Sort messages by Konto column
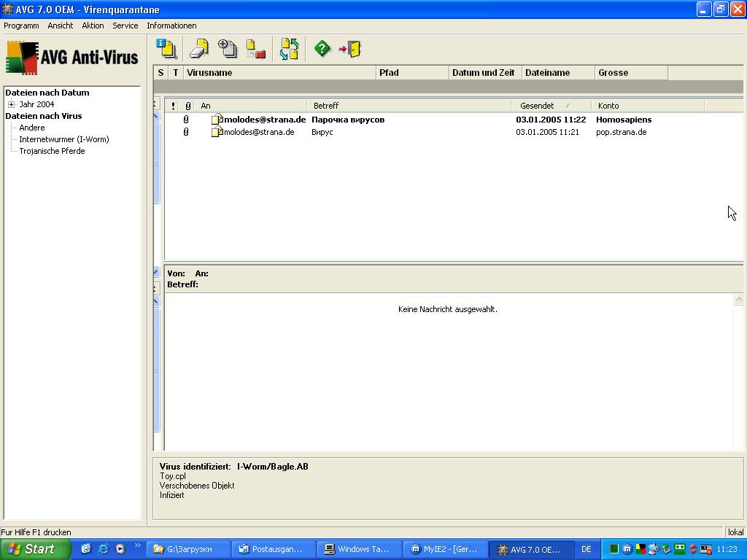 [x=648, y=106]
